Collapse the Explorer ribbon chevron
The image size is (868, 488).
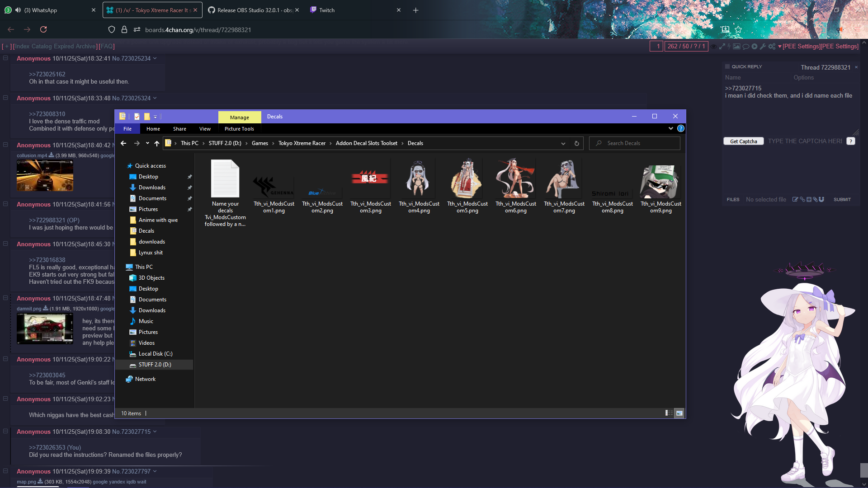pos(670,129)
